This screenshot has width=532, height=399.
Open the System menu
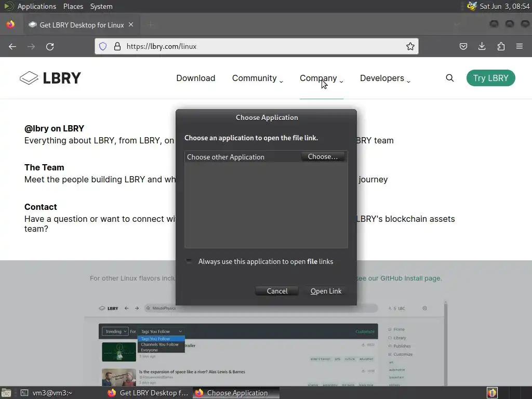(101, 6)
